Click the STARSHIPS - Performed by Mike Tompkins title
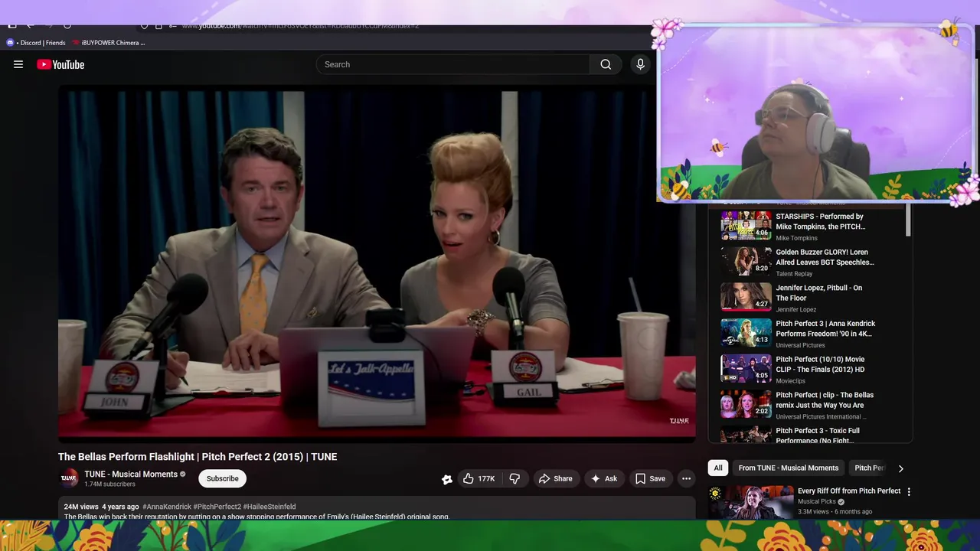980x551 pixels. [820, 221]
